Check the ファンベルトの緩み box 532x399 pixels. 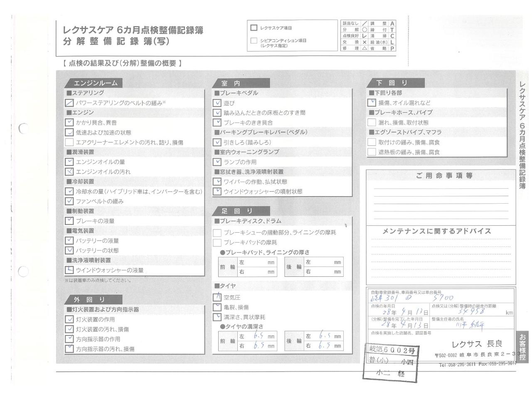click(x=69, y=201)
